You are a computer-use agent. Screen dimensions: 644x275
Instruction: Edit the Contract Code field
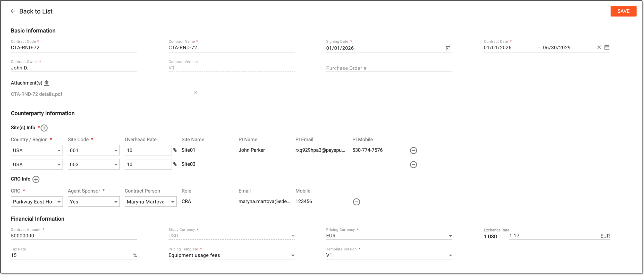click(74, 48)
